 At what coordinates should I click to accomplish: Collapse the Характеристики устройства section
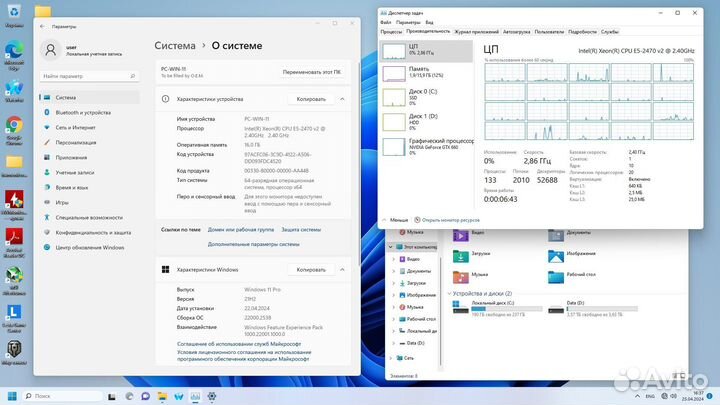342,99
